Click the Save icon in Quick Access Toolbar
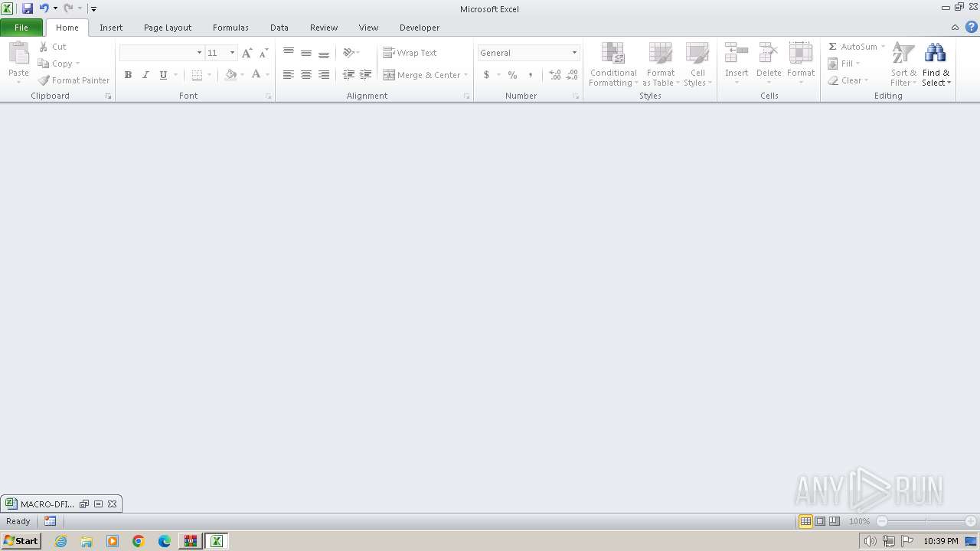The image size is (980, 551). pyautogui.click(x=28, y=8)
